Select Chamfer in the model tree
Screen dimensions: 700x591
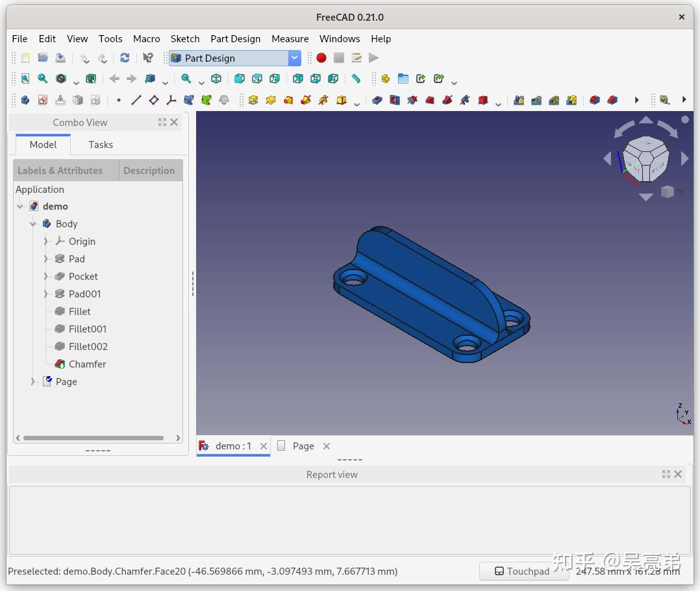click(87, 364)
